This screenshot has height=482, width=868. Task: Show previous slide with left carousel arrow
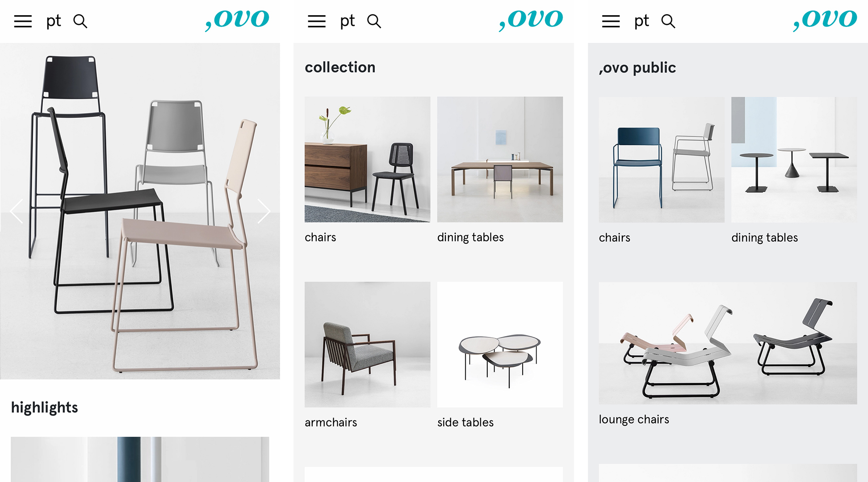(17, 211)
